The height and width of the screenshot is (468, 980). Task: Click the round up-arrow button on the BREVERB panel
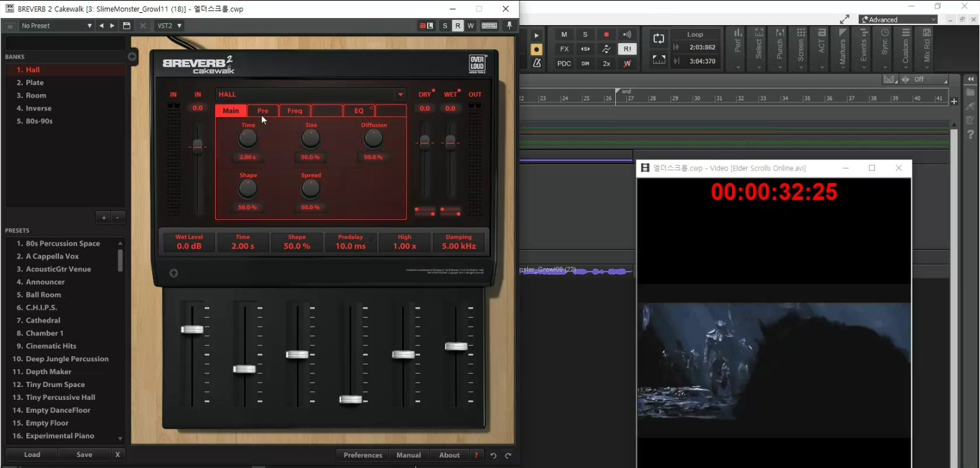pos(173,273)
